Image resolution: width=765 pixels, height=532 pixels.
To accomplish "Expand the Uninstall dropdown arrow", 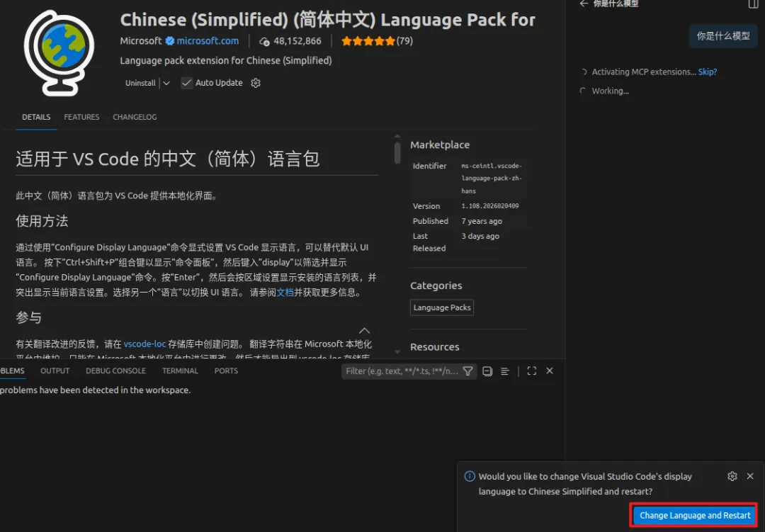I will pyautogui.click(x=166, y=83).
